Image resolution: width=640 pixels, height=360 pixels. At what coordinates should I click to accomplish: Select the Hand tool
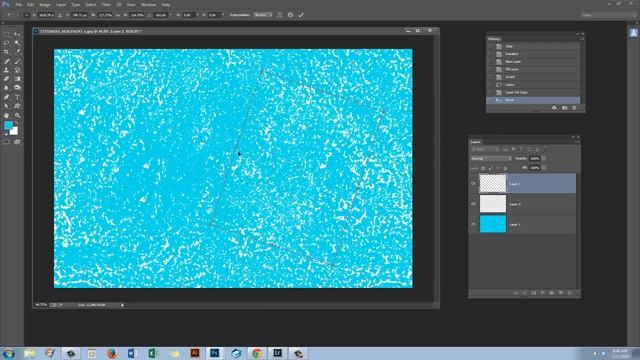[x=6, y=116]
